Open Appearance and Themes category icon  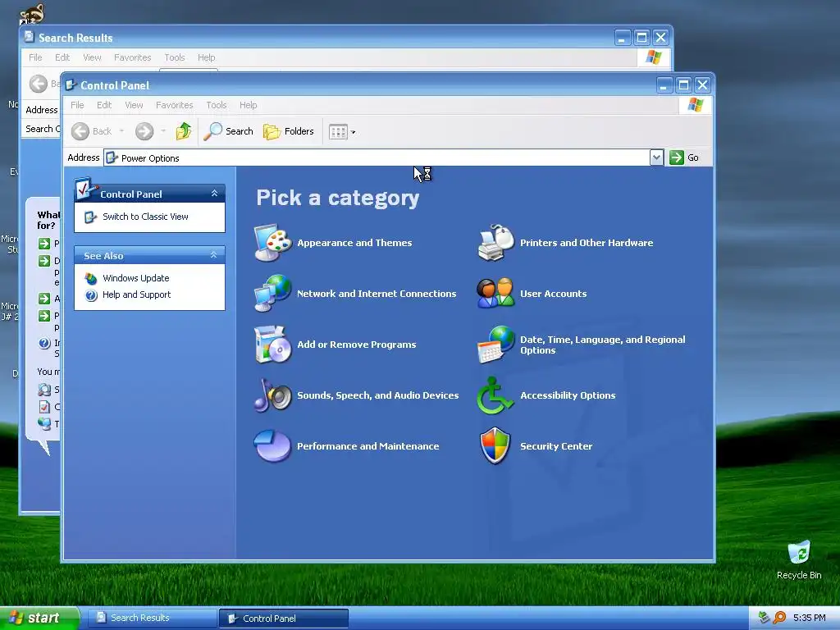[273, 243]
